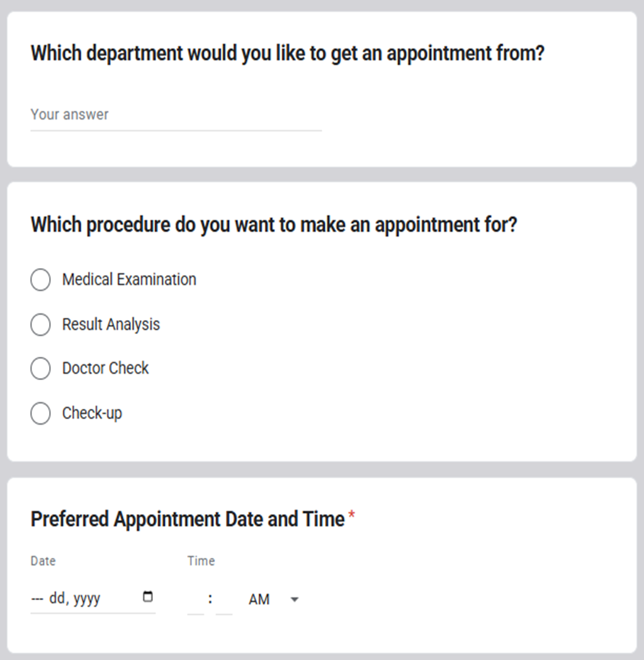Select the Medical Examination radio button
The width and height of the screenshot is (644, 660).
[40, 280]
